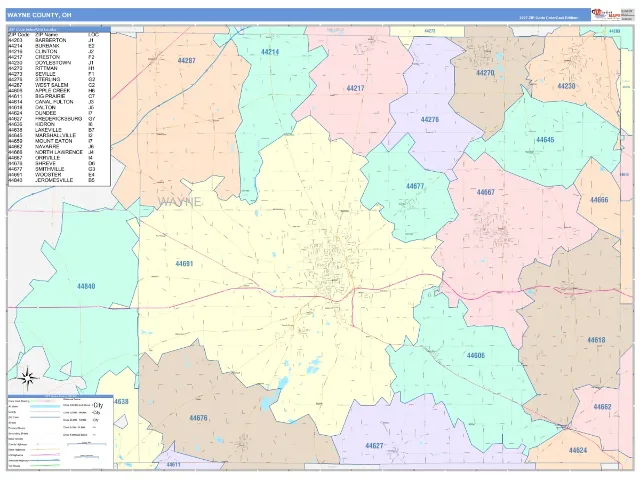This screenshot has width=640, height=480.
Task: Click the 44270 ZIP label on map
Action: [x=485, y=73]
